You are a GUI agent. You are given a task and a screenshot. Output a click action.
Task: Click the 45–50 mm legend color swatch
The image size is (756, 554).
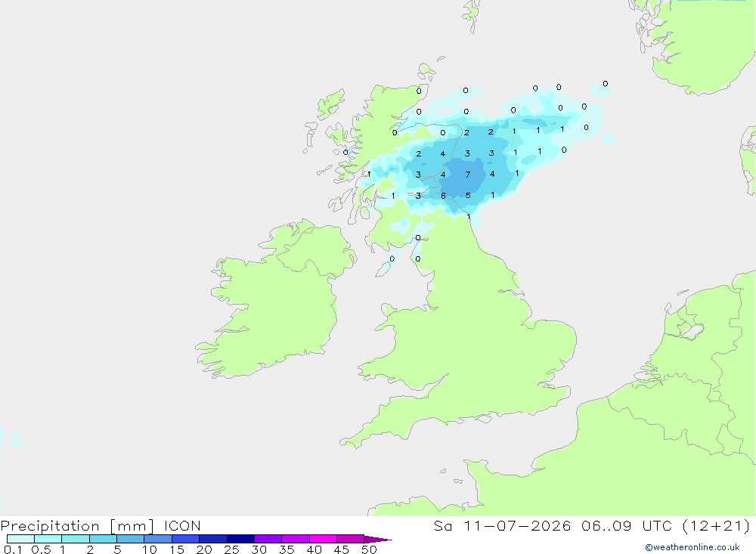point(350,539)
